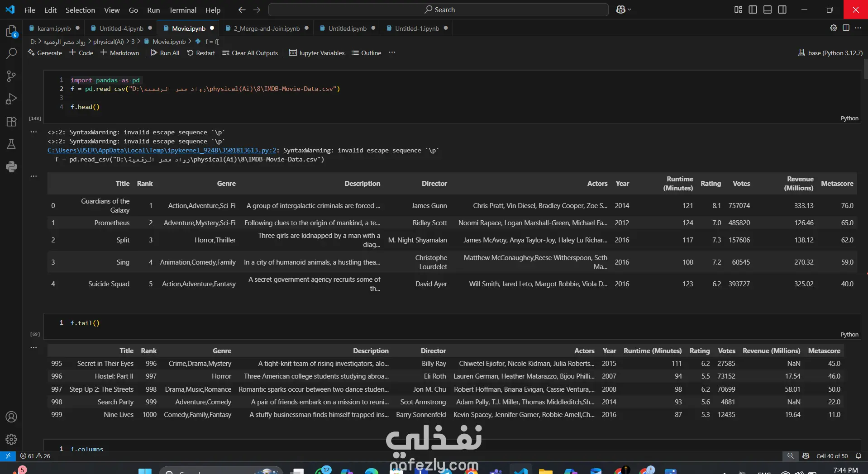This screenshot has width=868, height=474.
Task: Open the Testing flask view
Action: (x=11, y=144)
